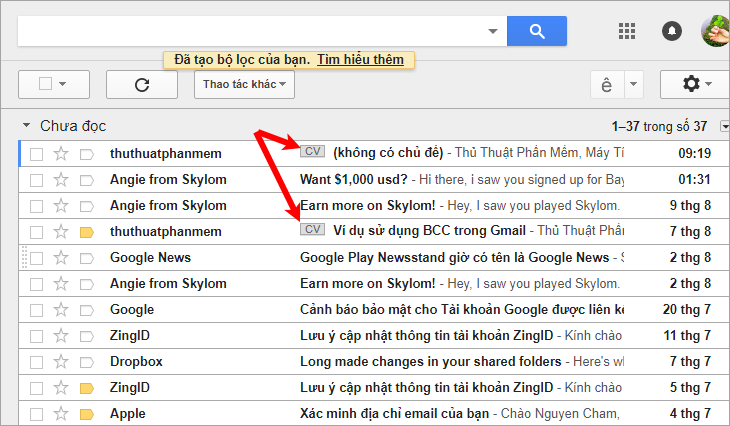730x426 pixels.
Task: Click the CV label on (không có chủ đề) email
Action: click(312, 151)
